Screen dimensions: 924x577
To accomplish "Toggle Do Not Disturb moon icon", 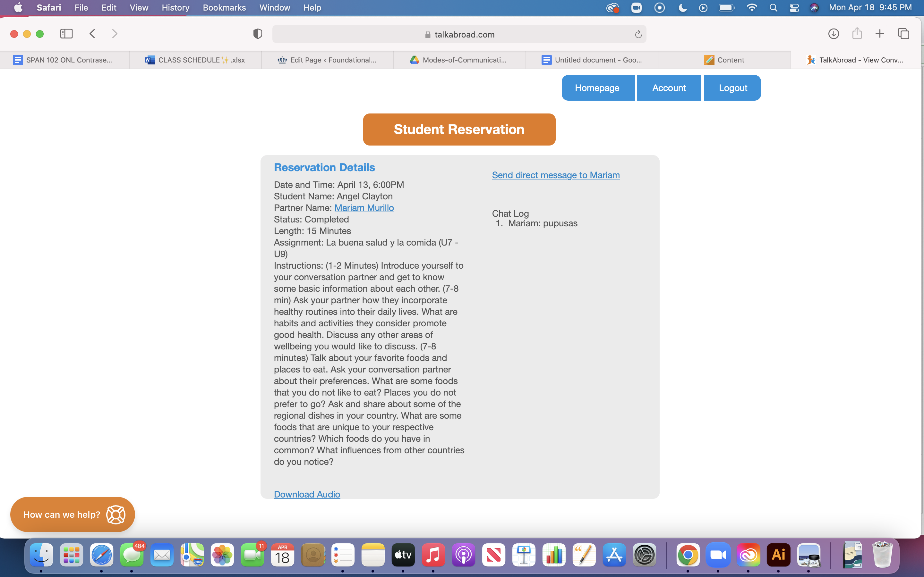I will [683, 8].
